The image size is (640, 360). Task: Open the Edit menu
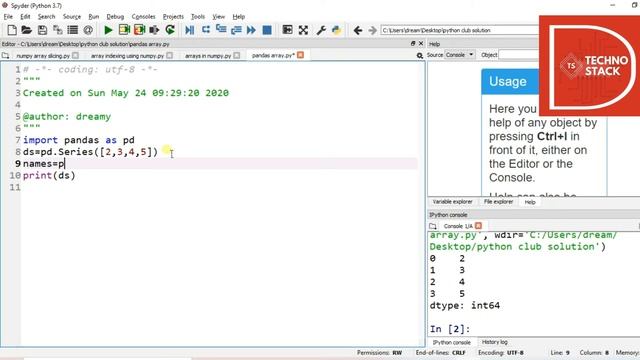(25, 17)
